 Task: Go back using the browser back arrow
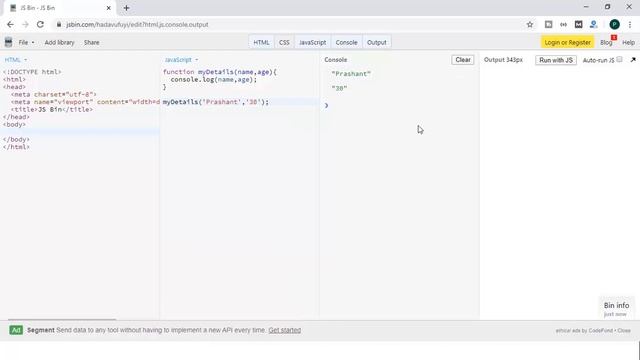[x=10, y=24]
